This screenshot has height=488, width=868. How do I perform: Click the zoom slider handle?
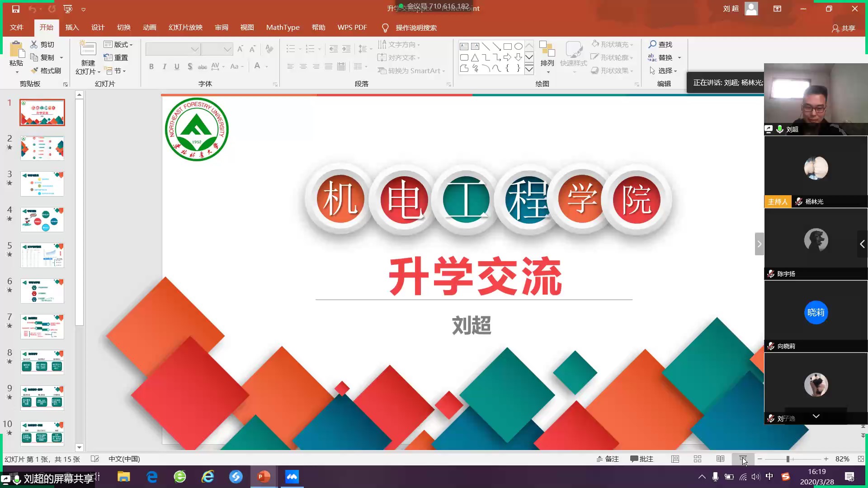click(788, 459)
